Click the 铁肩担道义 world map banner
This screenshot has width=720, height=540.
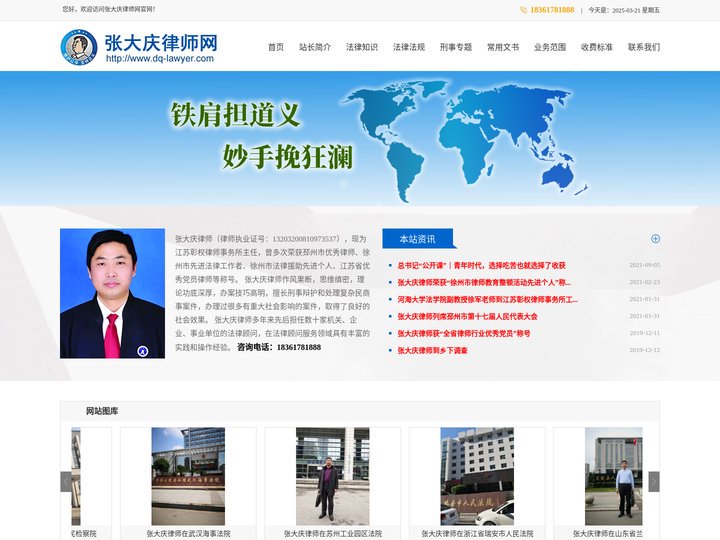pos(360,138)
